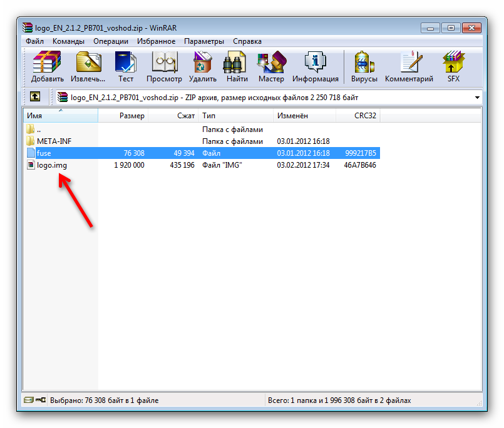
Task: Click the Извлечь (Extract) toolbar icon
Action: 88,62
